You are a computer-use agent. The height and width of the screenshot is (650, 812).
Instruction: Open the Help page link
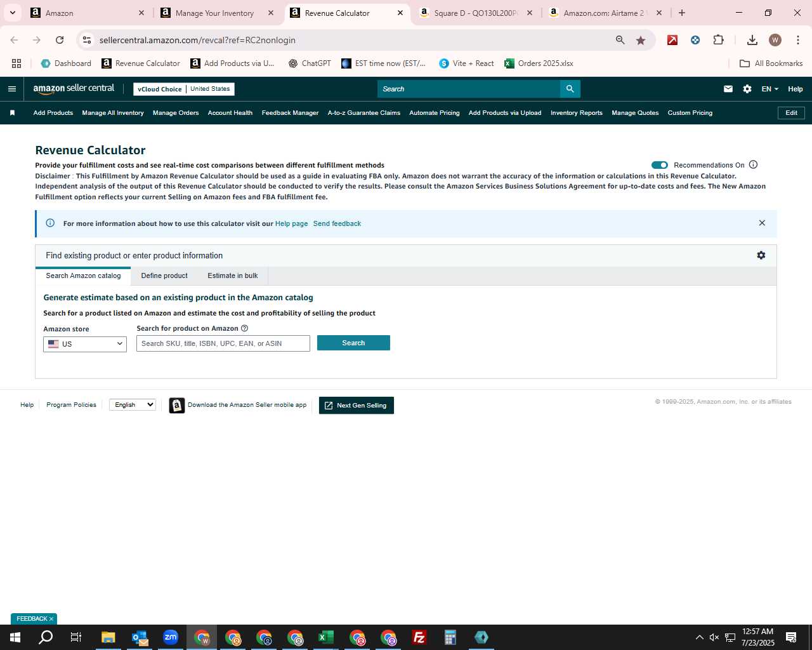(291, 223)
